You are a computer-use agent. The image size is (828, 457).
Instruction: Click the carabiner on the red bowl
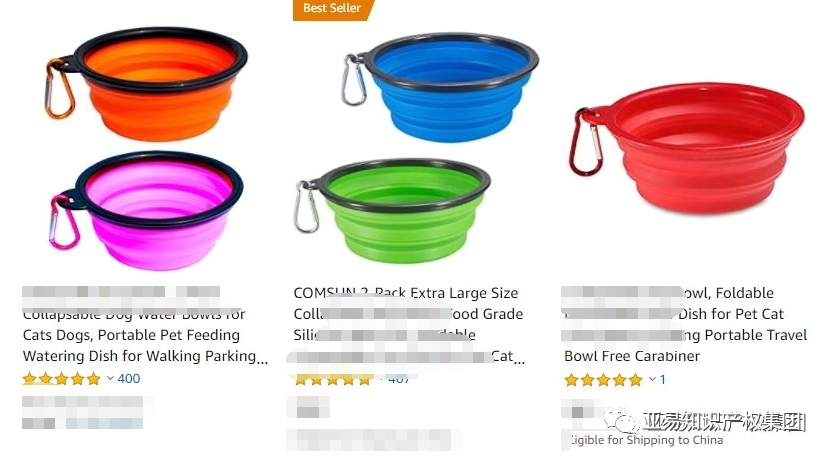[585, 143]
